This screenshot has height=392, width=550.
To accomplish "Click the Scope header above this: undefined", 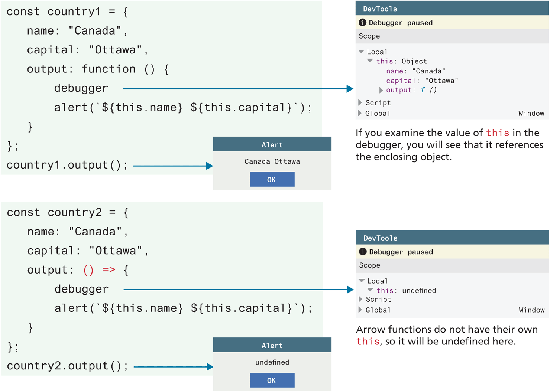I will 370,266.
